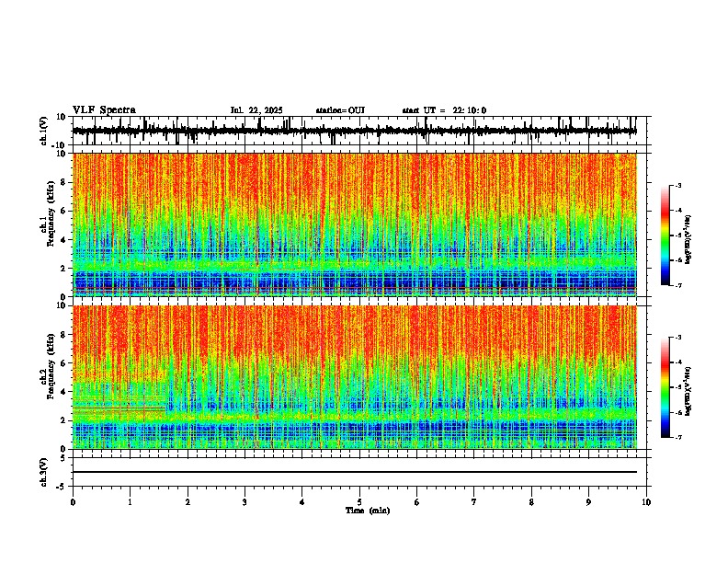Click the 'VLF Spectra' title text
This screenshot has height=563, width=728.
(104, 110)
